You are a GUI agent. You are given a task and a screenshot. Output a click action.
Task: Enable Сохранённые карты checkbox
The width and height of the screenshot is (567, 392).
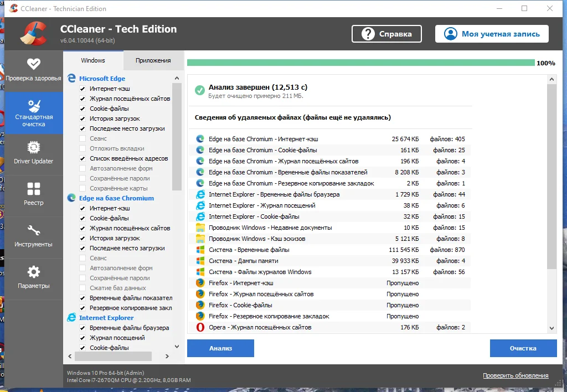click(x=83, y=188)
